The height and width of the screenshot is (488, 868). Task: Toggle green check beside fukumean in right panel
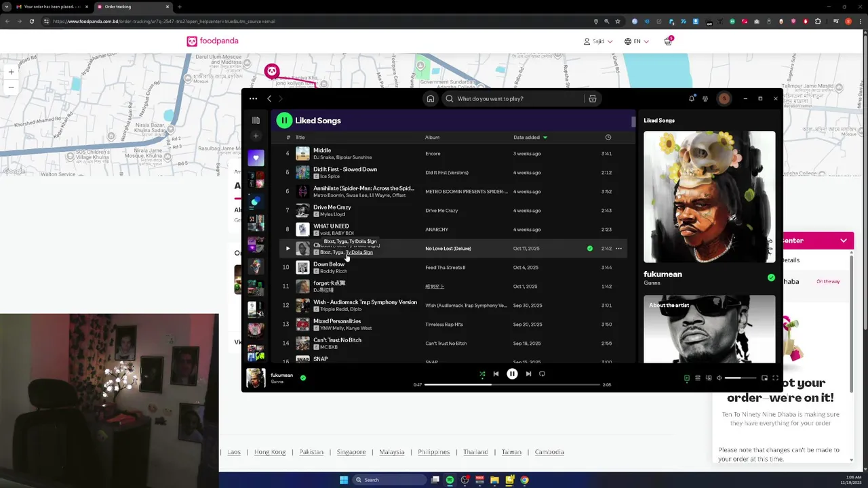(771, 278)
